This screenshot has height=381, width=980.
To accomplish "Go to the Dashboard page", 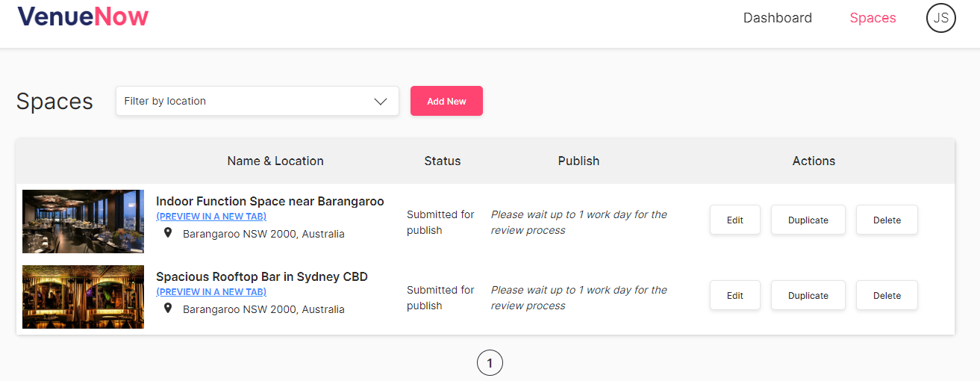I will (778, 18).
